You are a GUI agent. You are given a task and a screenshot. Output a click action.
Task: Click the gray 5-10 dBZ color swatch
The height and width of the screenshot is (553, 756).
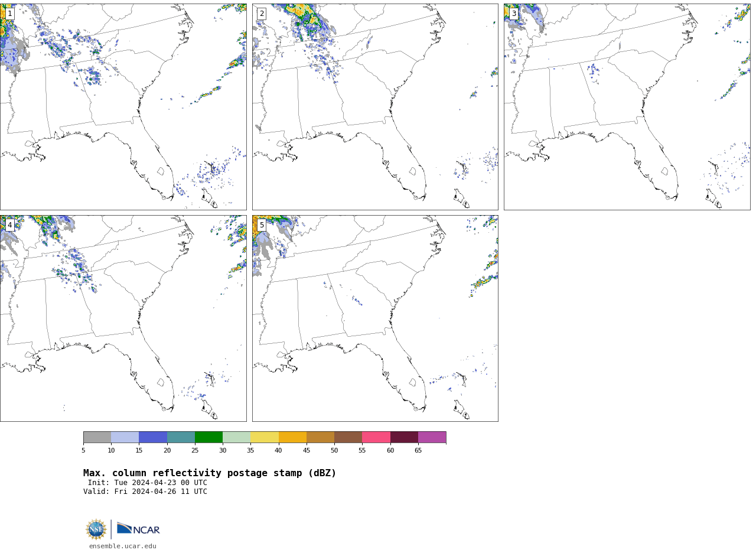pos(97,437)
